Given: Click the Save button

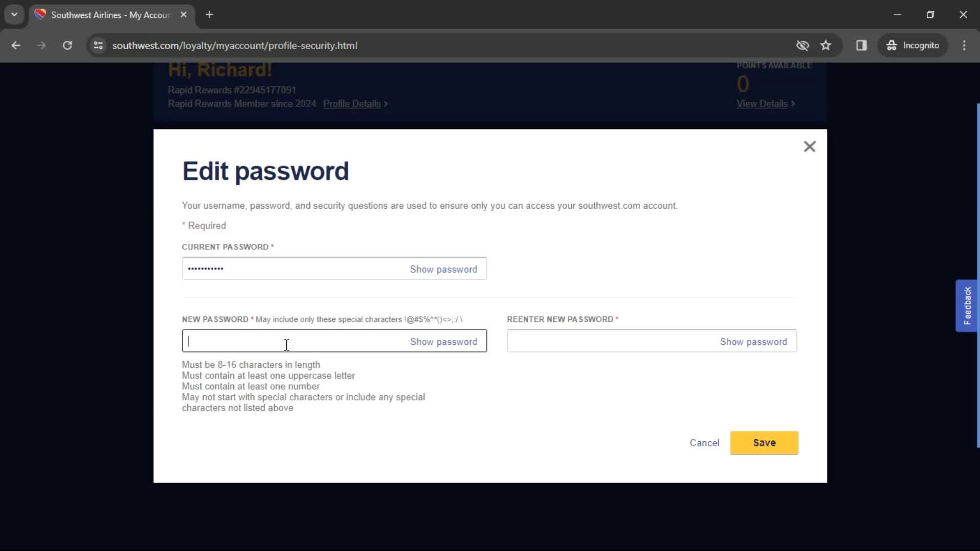Looking at the screenshot, I should coord(765,443).
